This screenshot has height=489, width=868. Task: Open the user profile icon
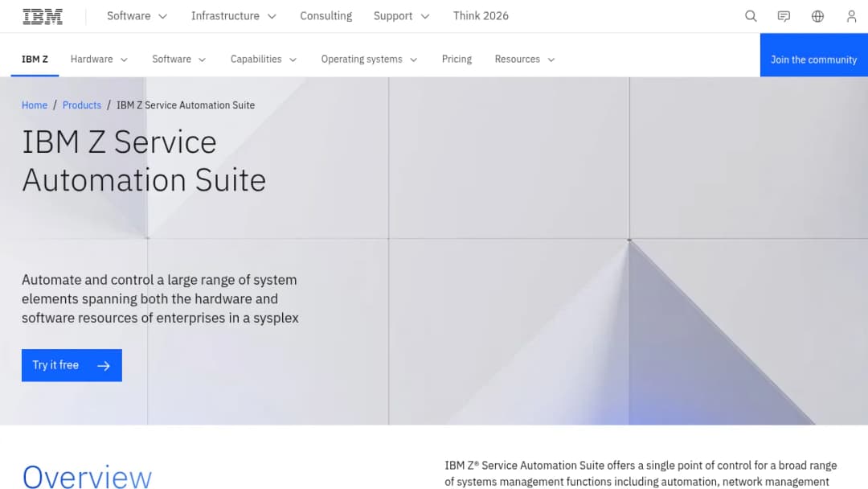point(851,16)
